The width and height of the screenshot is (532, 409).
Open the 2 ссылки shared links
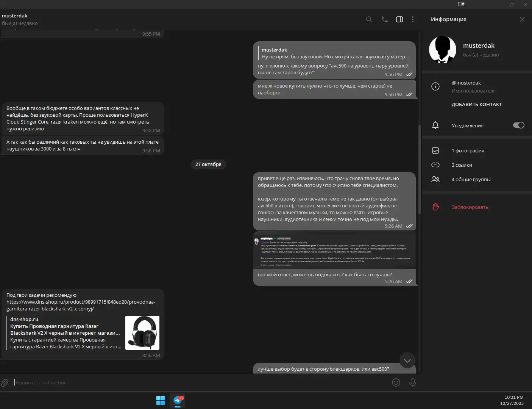click(462, 165)
